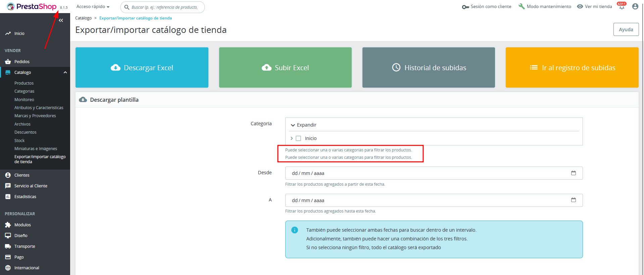Viewport: 644px width, 275px height.
Task: Click the PrestaShop logo
Action: point(32,6)
